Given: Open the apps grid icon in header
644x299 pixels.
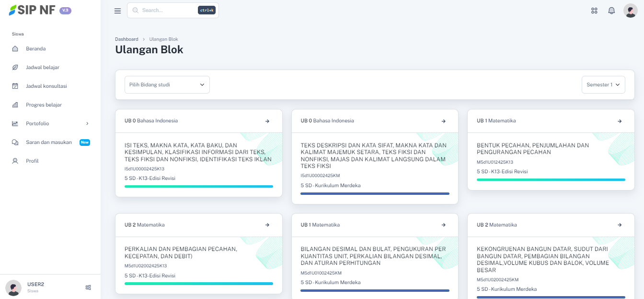Looking at the screenshot, I should tap(594, 11).
